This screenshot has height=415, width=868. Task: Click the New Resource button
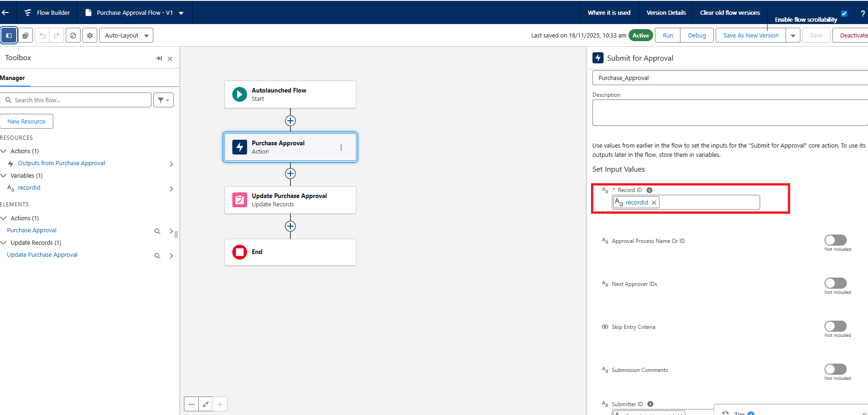tap(26, 121)
